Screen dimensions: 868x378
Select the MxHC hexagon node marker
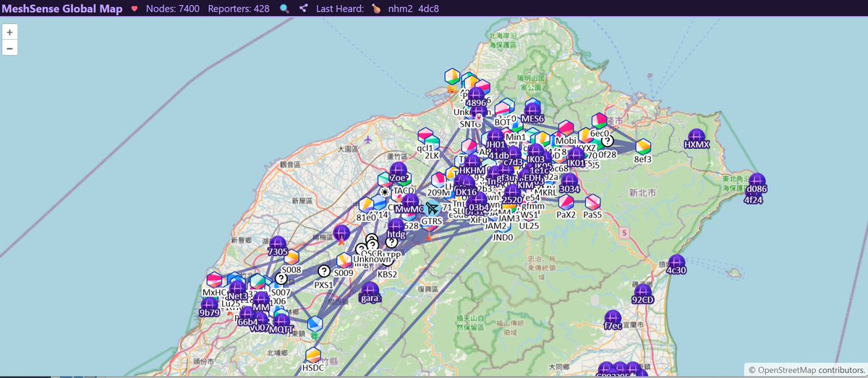[214, 280]
